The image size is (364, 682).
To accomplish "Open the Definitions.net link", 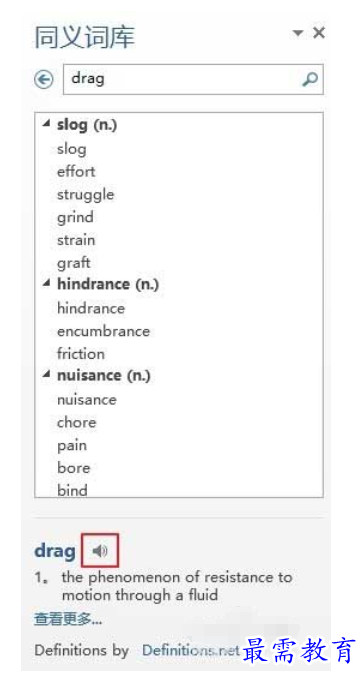I will [191, 650].
